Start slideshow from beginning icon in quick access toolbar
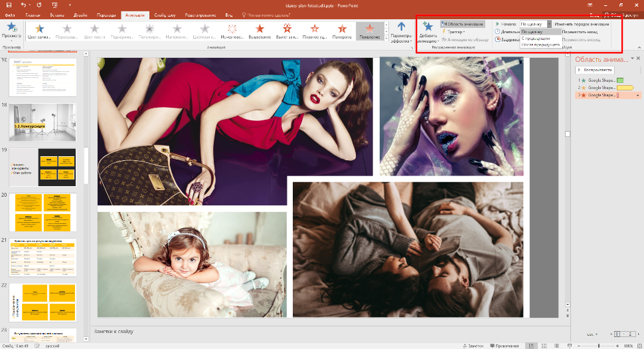Image resolution: width=644 pixels, height=349 pixels. coord(54,5)
